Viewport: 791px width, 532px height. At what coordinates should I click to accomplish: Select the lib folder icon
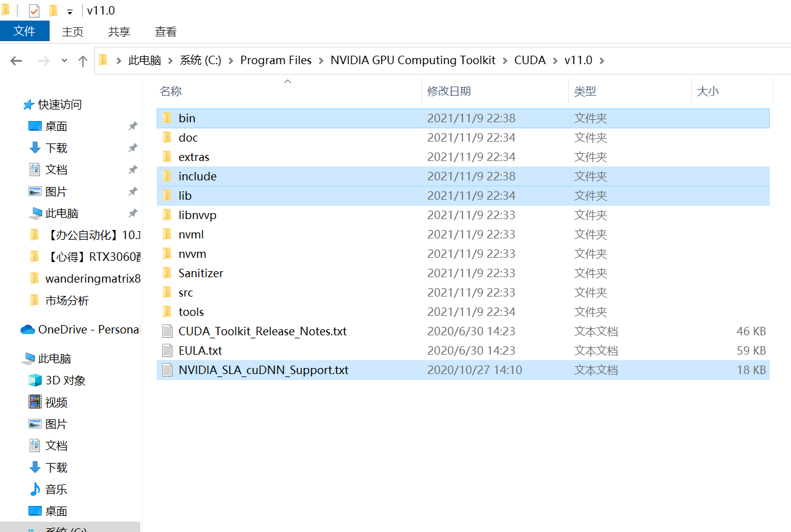pyautogui.click(x=167, y=195)
